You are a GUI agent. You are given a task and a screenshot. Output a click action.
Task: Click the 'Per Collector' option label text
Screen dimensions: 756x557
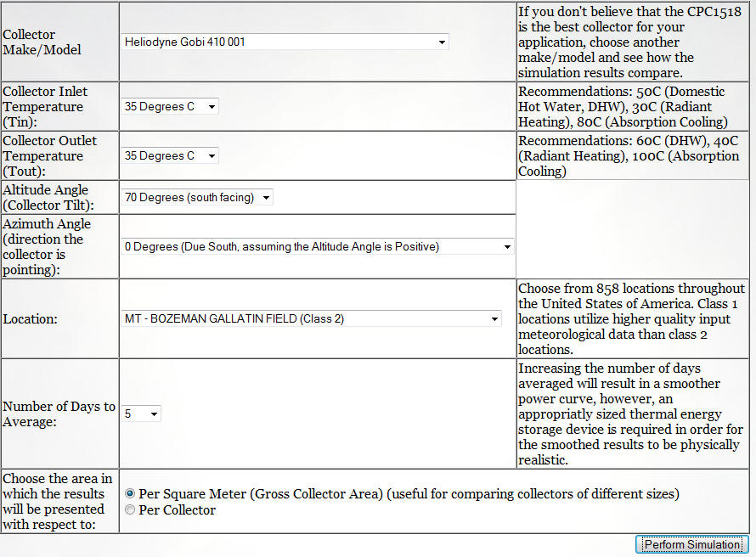(177, 509)
